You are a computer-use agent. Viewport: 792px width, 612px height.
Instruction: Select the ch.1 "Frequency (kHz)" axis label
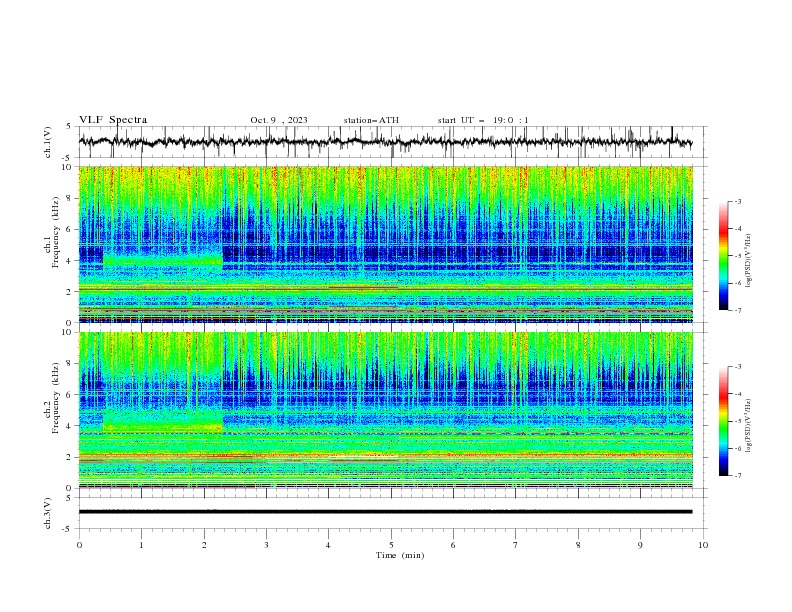(x=56, y=230)
